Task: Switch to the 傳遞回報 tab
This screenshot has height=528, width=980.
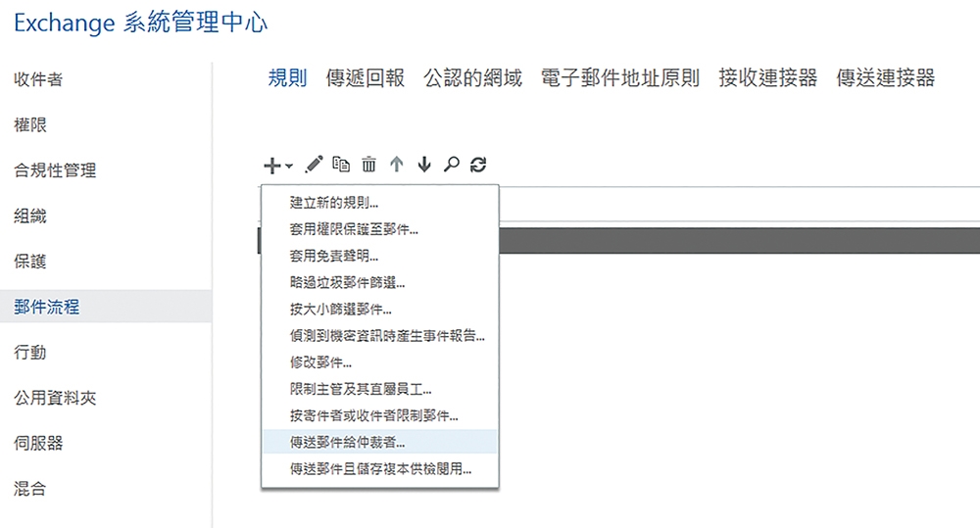Action: tap(365, 78)
